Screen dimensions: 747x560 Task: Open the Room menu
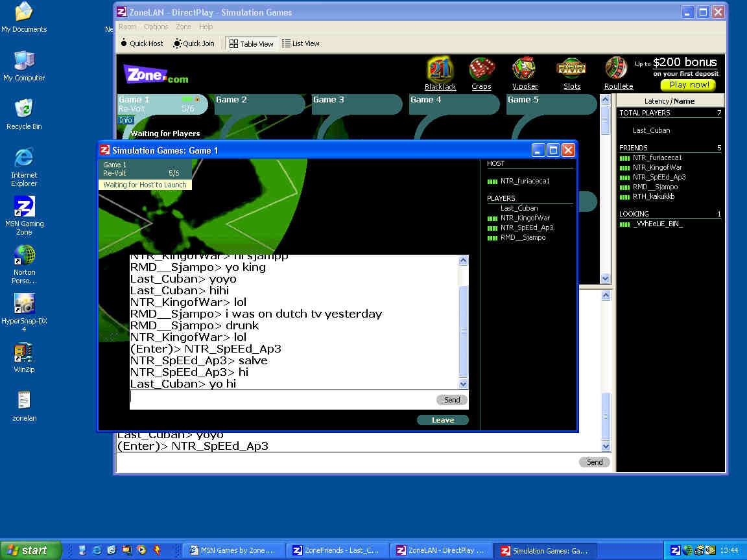(127, 27)
